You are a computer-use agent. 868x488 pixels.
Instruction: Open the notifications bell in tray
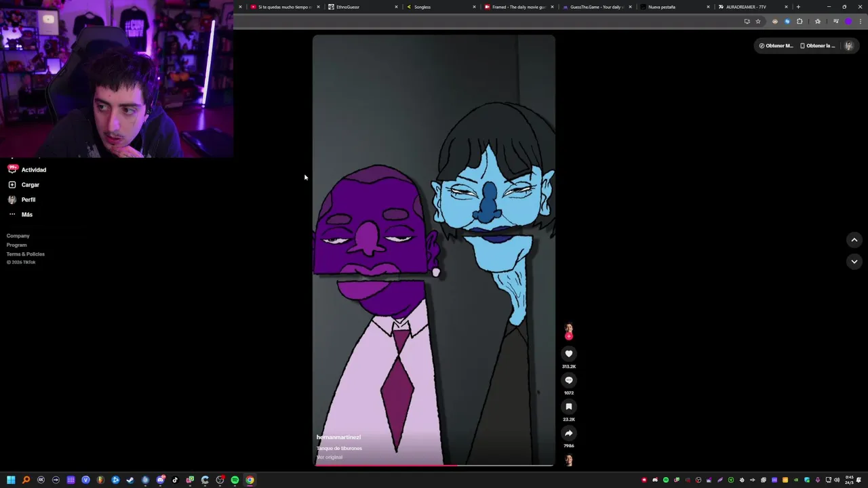click(859, 480)
